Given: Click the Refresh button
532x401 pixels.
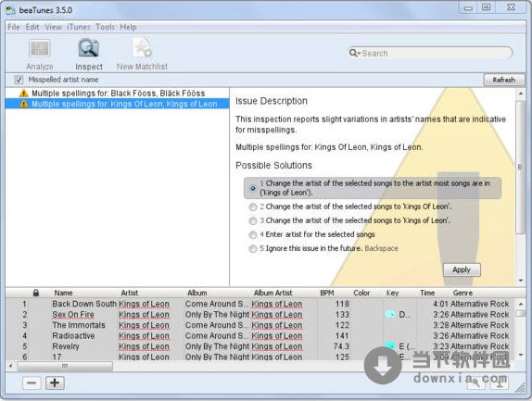Looking at the screenshot, I should pos(504,80).
